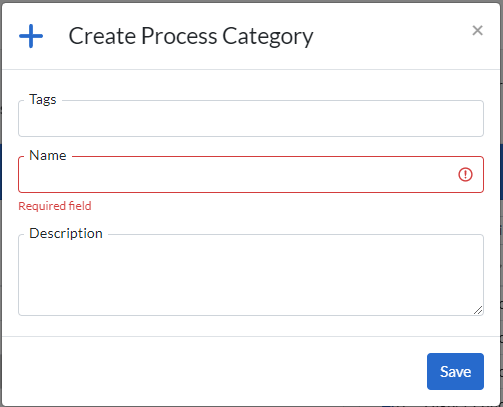Click the red error icon in Name field
This screenshot has width=503, height=407.
tap(465, 174)
